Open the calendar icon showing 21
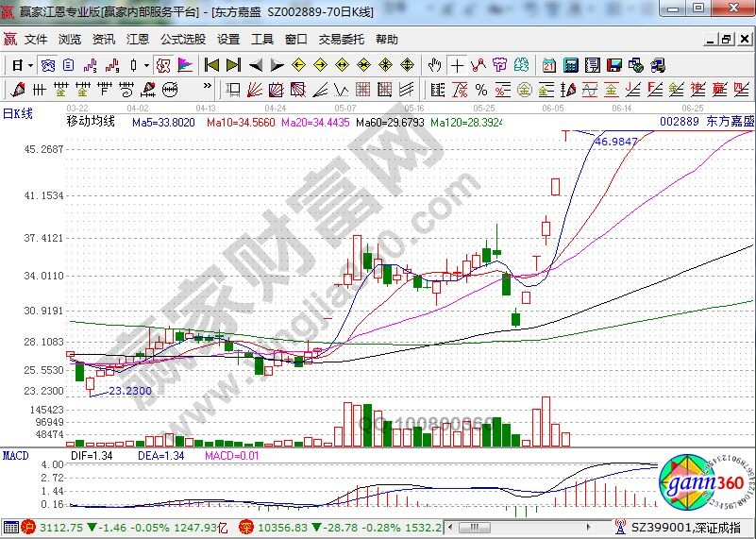756x539 pixels. (x=549, y=65)
